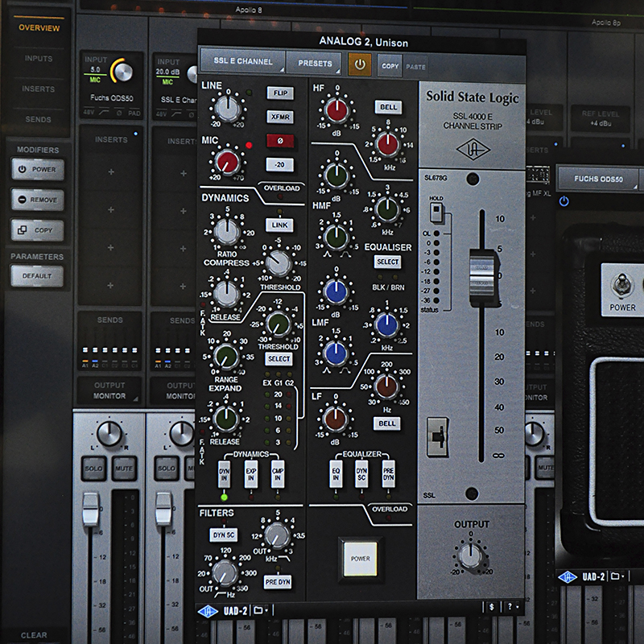Click the Fuchs ODS50 channel volume fader

91,509
